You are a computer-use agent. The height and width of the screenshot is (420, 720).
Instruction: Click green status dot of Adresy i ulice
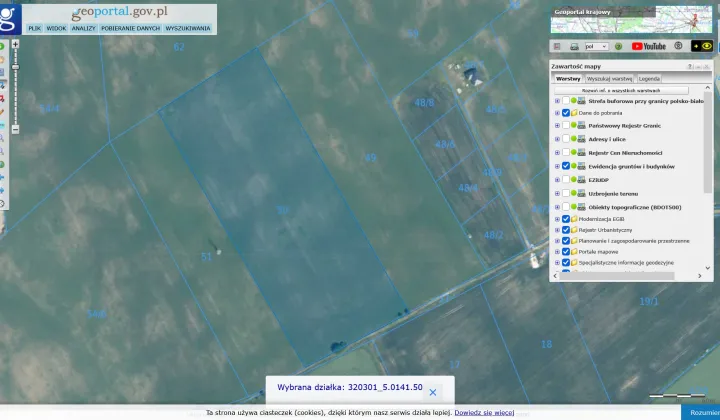(x=574, y=139)
